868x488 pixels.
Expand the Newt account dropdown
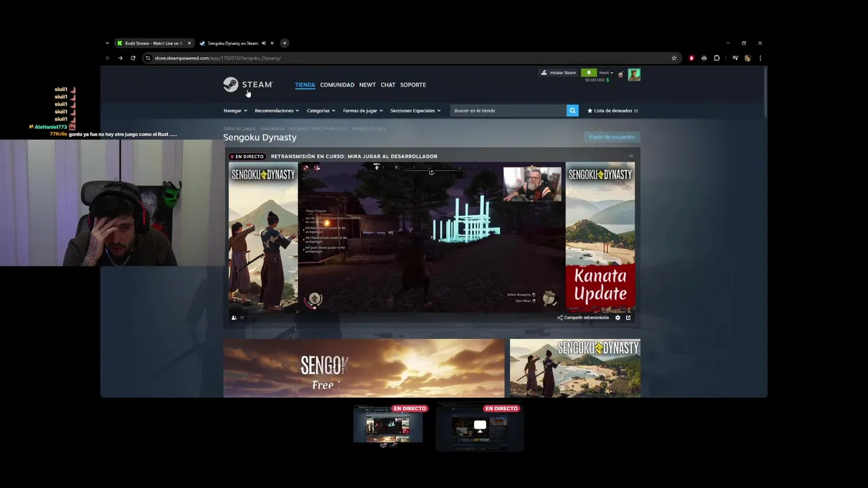click(606, 73)
